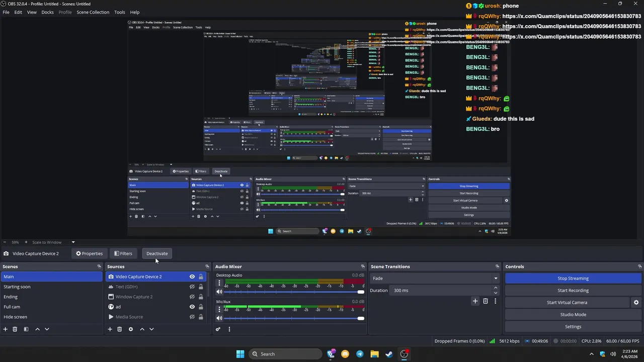Open the Edit menu

(x=18, y=12)
